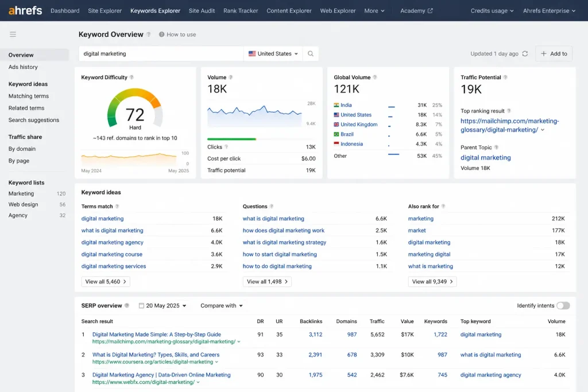Open the More navigation dropdown
588x392 pixels.
[374, 11]
